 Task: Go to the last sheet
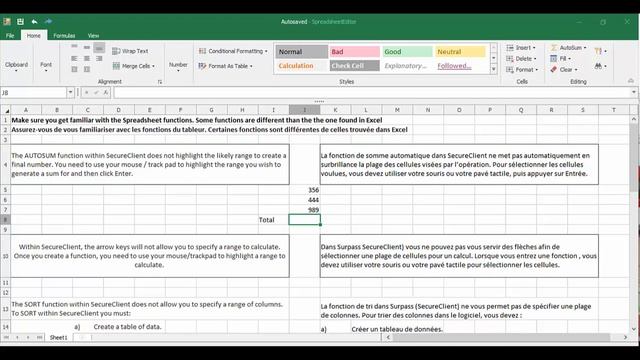pos(39,338)
